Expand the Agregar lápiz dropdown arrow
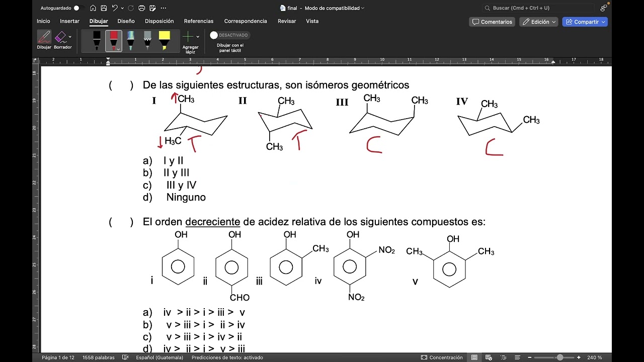This screenshot has height=362, width=644. [x=198, y=37]
